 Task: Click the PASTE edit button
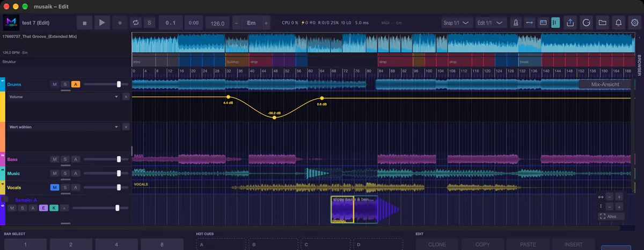[528, 245]
